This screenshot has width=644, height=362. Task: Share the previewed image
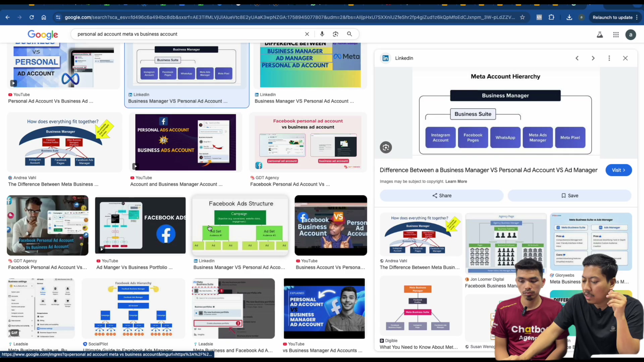(x=441, y=195)
